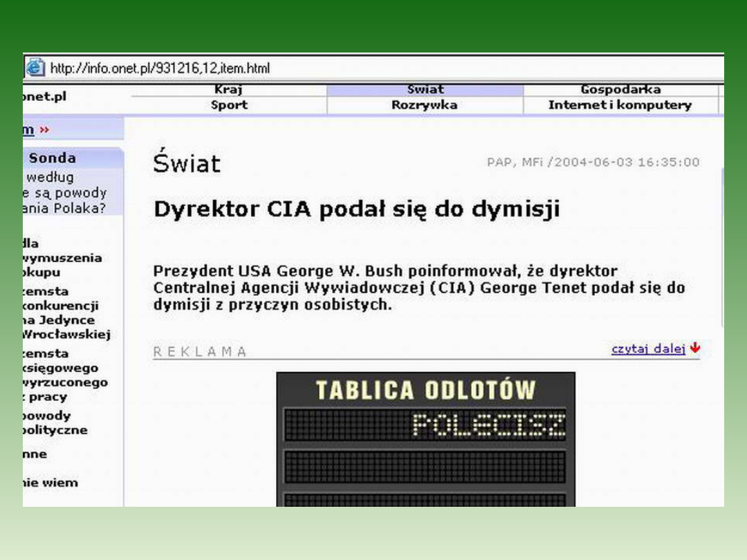Click the onet.pl logo
Viewport: 747px width, 560px height.
pos(45,97)
